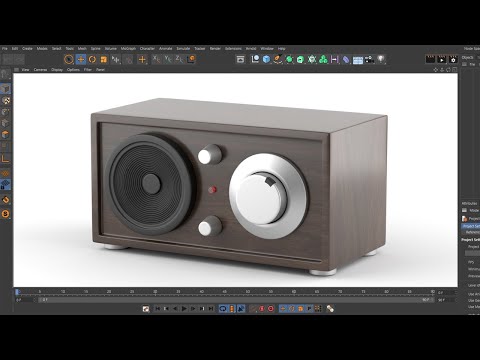
Task: Enable Axis mode in left palette
Action: coord(5,158)
